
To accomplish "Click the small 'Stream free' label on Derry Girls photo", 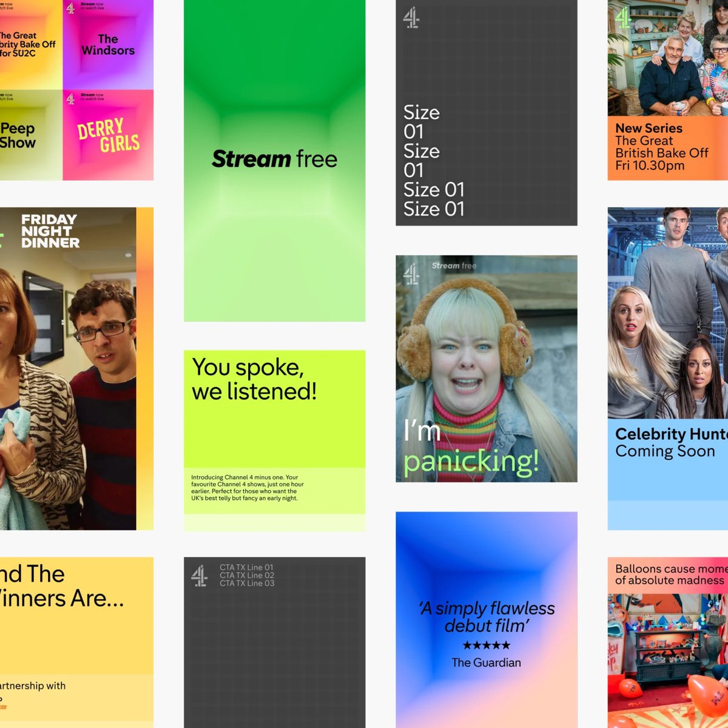I will [454, 266].
